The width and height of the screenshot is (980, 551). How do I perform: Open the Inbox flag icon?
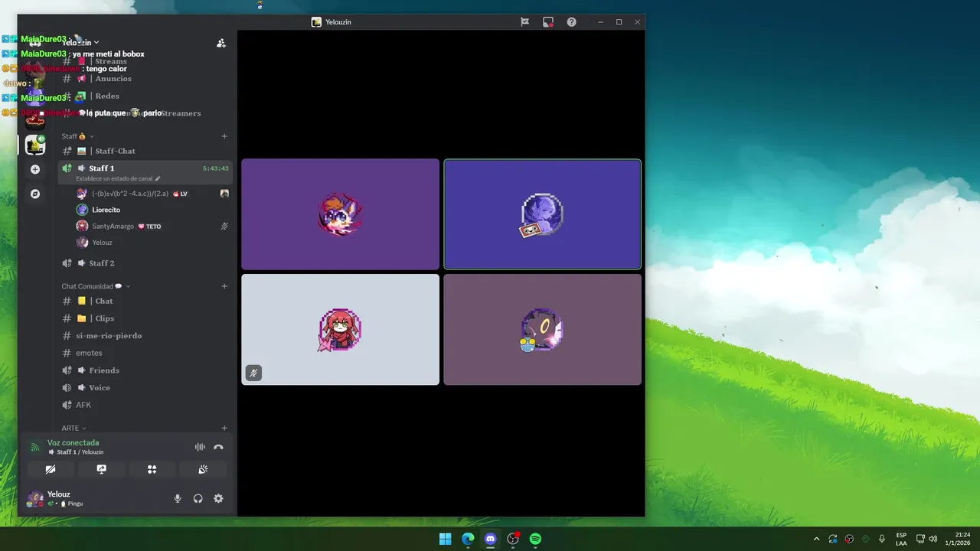click(x=524, y=22)
